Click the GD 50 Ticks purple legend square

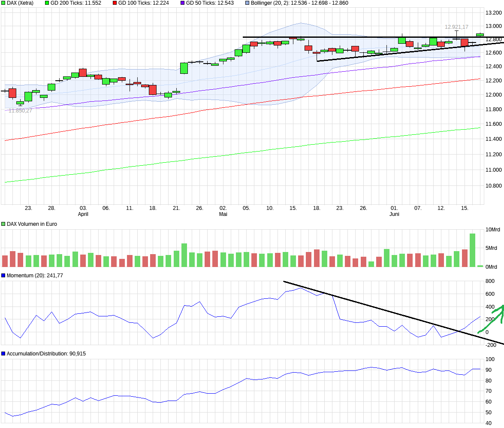tap(183, 3)
